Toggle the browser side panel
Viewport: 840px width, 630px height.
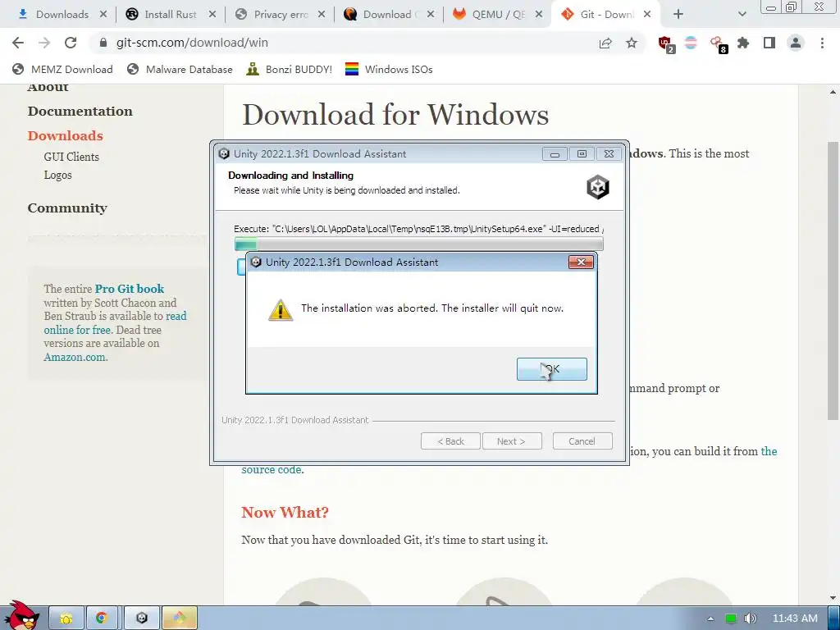769,43
